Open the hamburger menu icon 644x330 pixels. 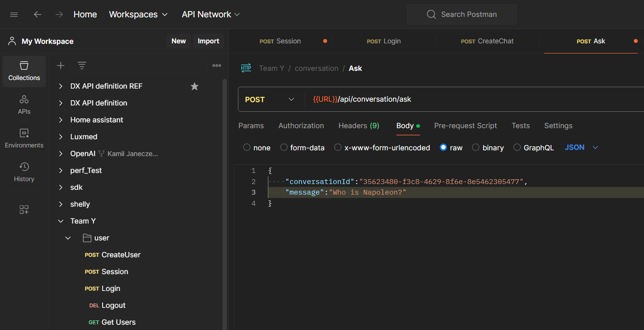click(14, 14)
